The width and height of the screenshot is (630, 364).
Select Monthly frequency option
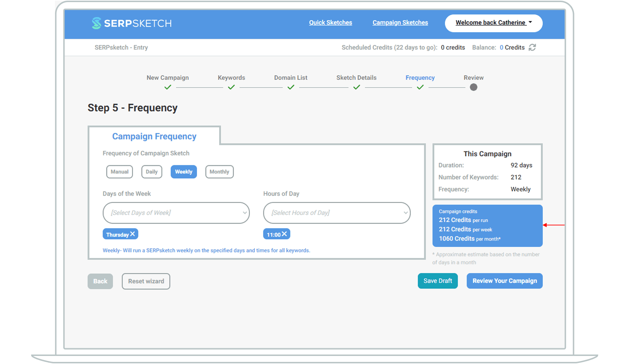click(x=219, y=172)
